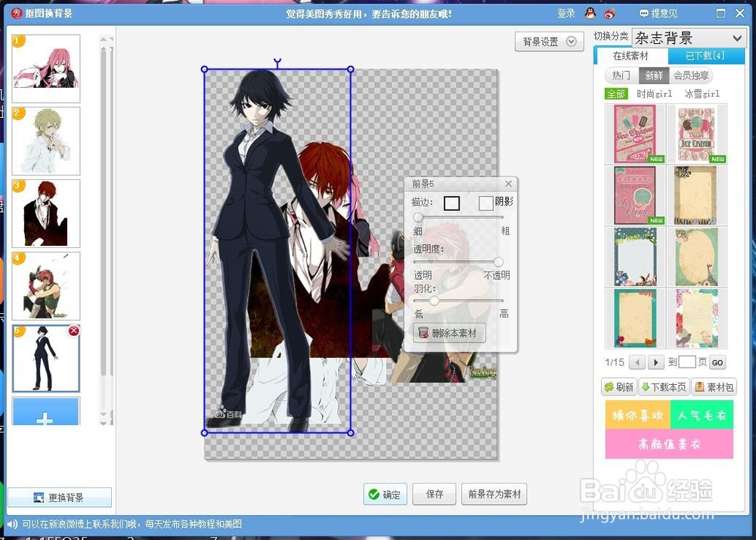Switch to the 已下载[4] tab
This screenshot has width=756, height=540.
(705, 56)
